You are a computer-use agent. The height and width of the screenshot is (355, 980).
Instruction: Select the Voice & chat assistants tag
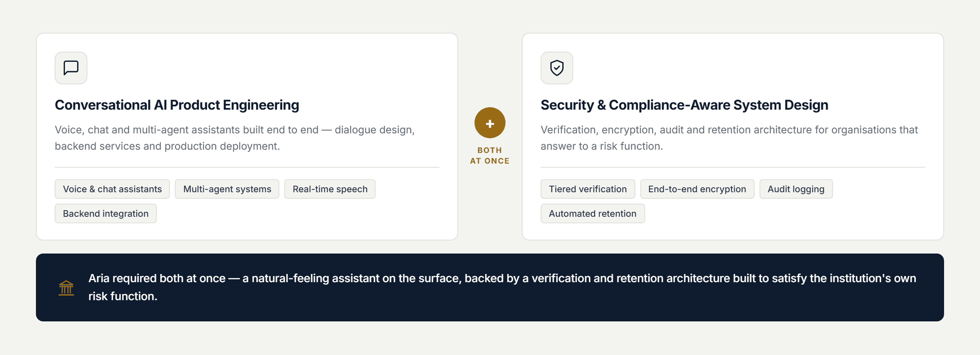click(x=112, y=189)
